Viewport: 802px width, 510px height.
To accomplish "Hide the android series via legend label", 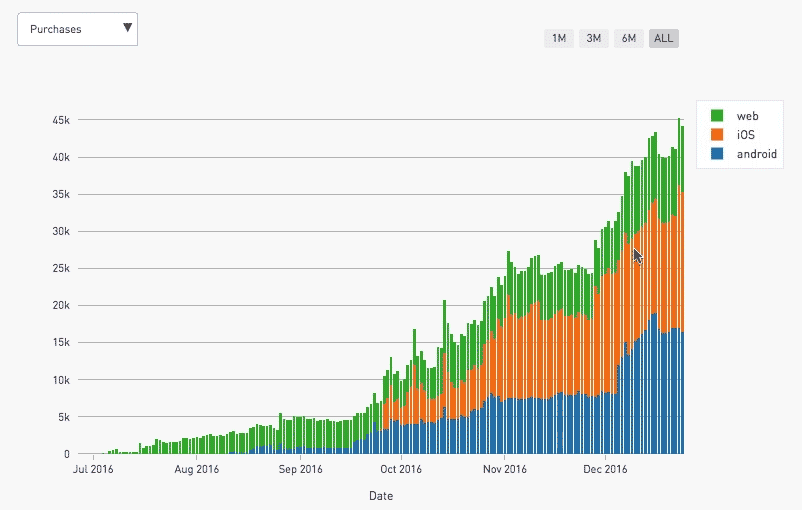I will [756, 154].
